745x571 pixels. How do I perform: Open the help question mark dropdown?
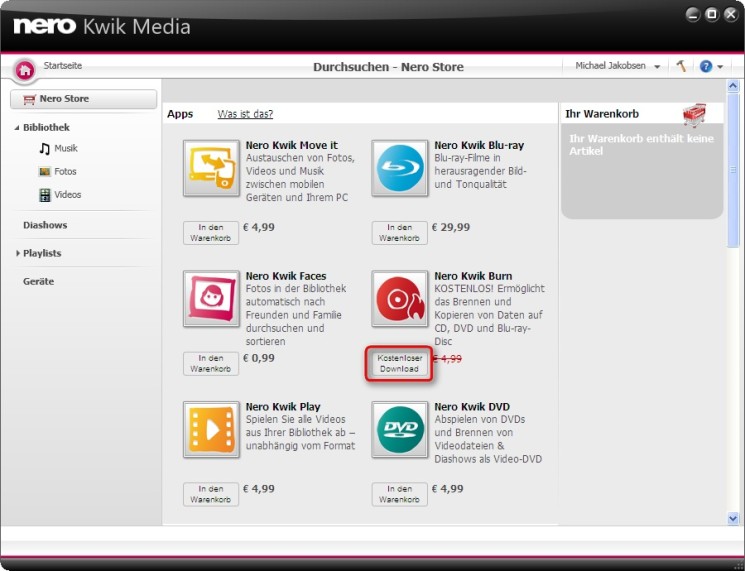point(711,66)
